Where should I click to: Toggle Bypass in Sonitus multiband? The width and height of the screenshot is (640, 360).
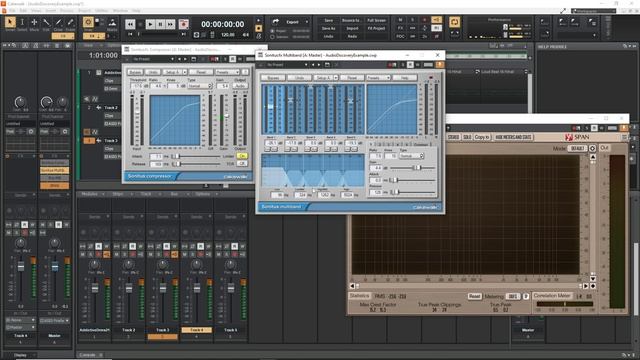tap(273, 78)
